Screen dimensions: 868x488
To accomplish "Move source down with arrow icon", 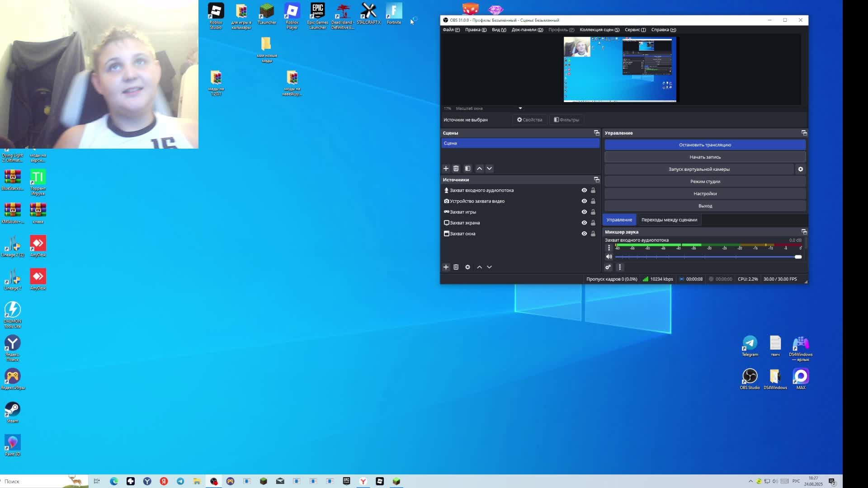I will click(x=489, y=267).
